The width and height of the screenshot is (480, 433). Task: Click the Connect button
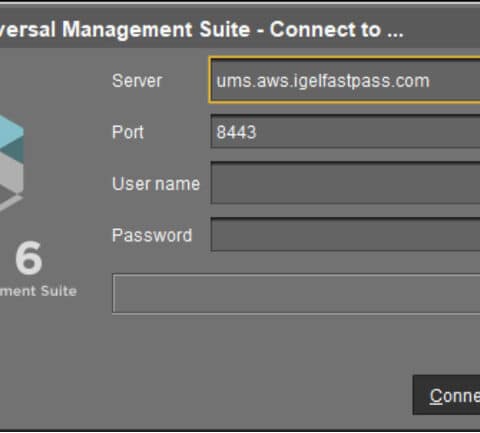tap(447, 395)
